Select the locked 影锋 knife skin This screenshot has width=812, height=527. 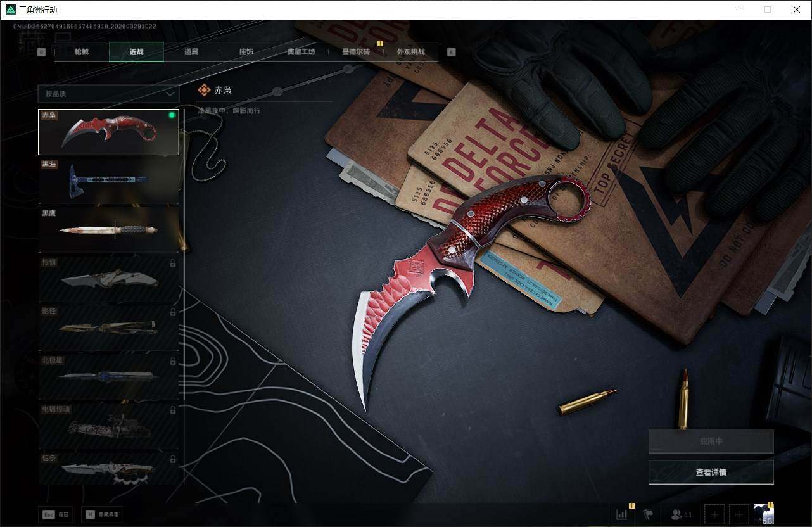point(108,328)
